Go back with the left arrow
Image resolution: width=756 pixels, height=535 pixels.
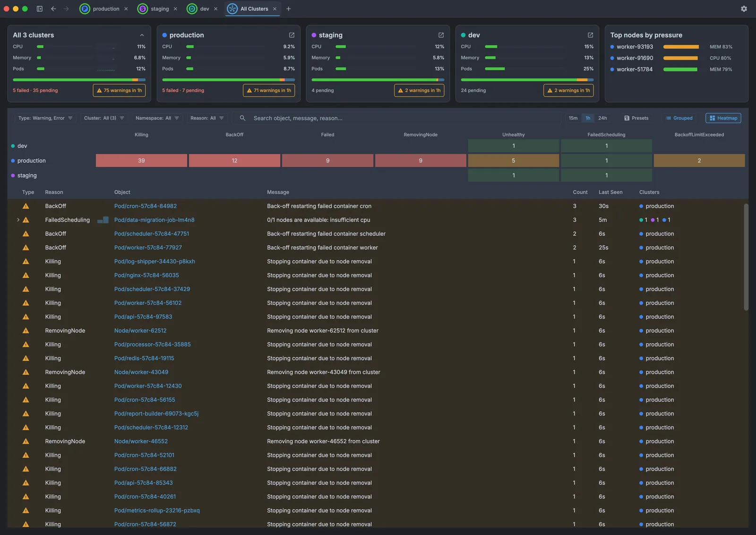pos(53,9)
